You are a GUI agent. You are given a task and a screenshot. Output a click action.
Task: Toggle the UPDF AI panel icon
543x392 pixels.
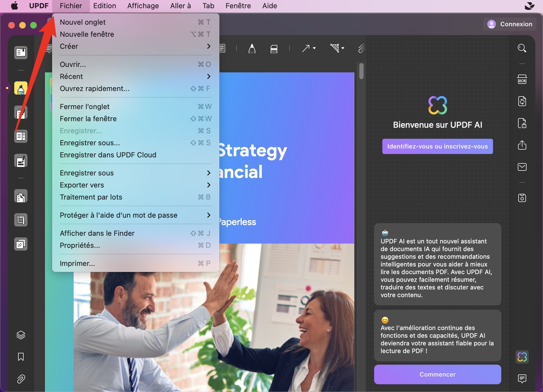tap(522, 357)
